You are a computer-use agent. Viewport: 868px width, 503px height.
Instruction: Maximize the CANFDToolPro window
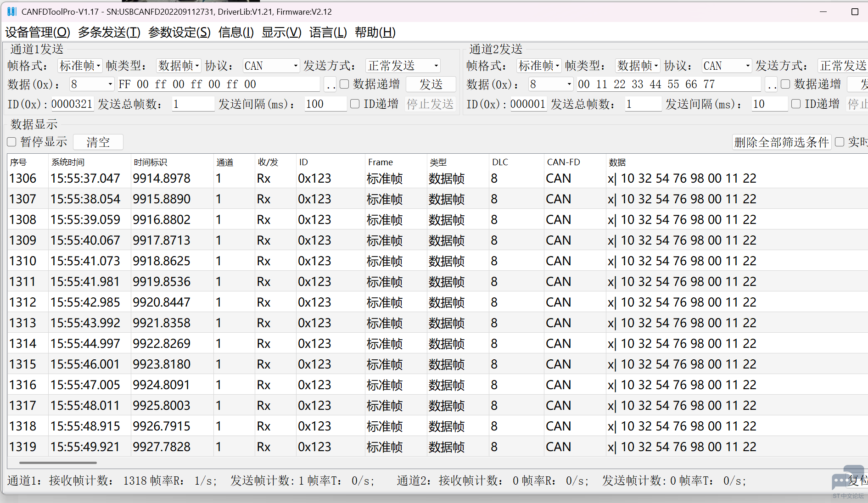pos(854,11)
